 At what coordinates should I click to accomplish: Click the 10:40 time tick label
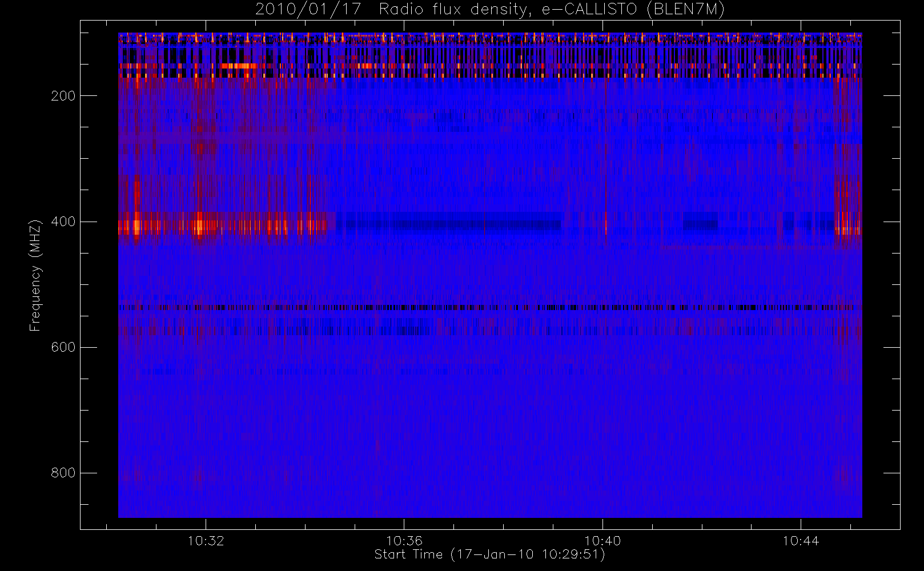tap(602, 541)
